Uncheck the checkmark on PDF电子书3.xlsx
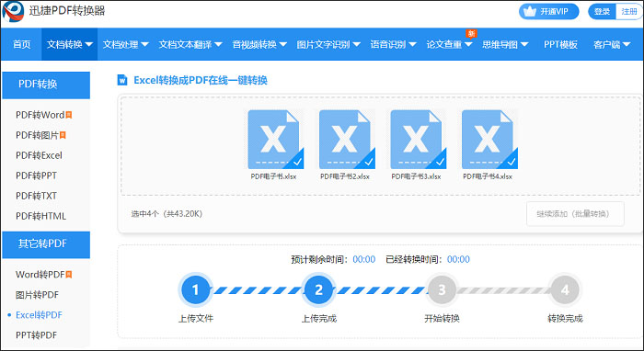Viewport: 644px width, 351px height. tap(441, 162)
